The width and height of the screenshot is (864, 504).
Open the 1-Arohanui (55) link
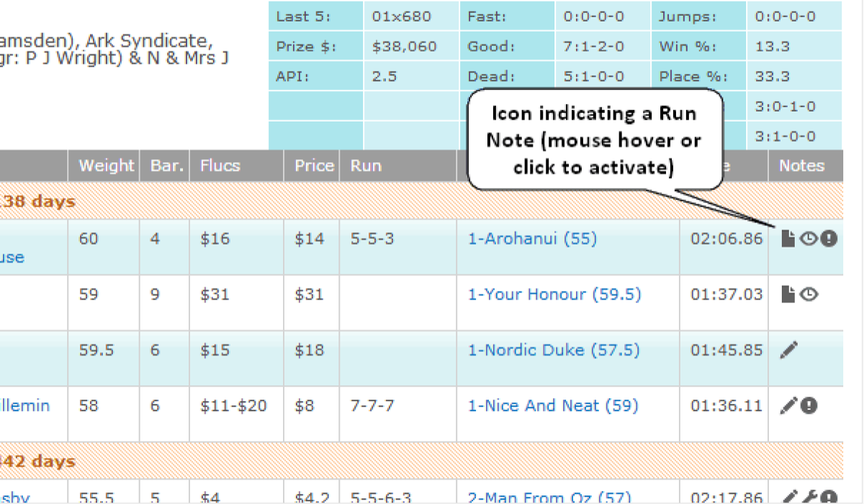(532, 239)
